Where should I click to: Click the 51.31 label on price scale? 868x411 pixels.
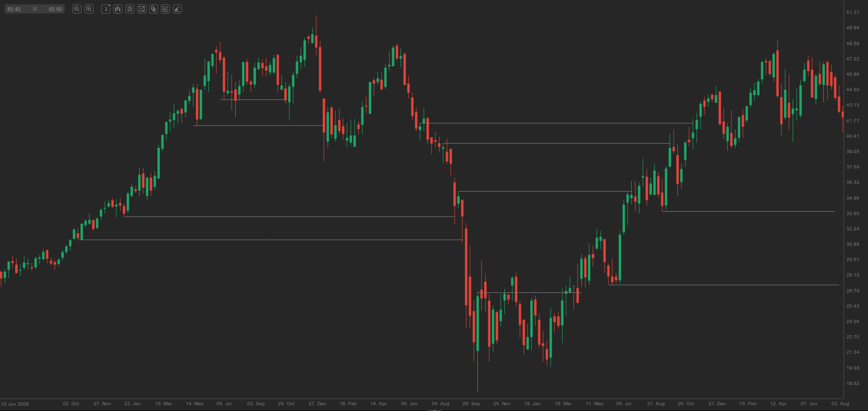click(x=852, y=12)
